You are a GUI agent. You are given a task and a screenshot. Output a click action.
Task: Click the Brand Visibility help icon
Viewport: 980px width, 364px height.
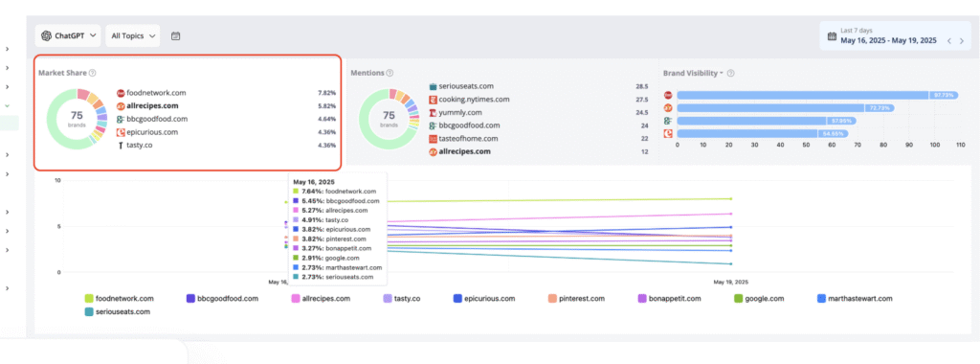click(x=730, y=73)
